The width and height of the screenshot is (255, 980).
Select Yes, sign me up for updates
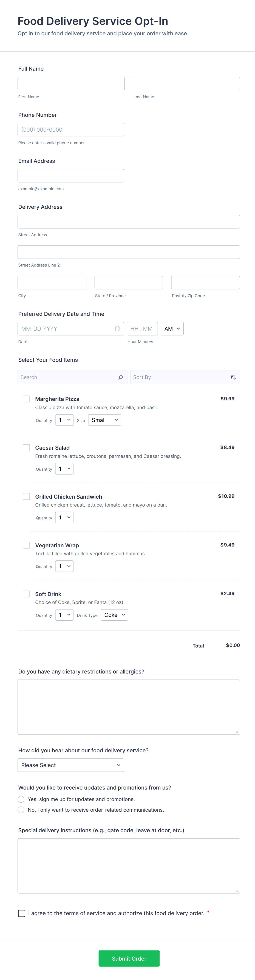coord(21,799)
